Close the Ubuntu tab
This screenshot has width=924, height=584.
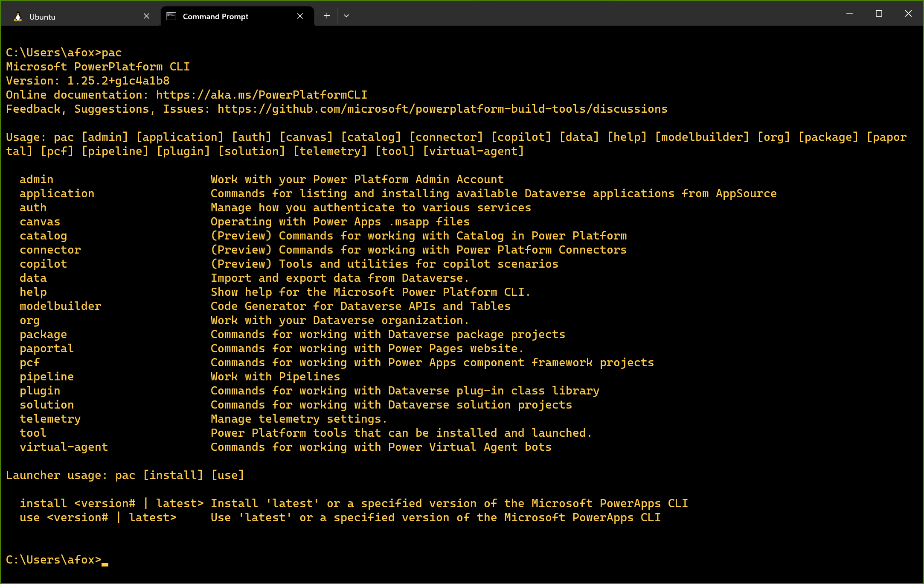pos(146,16)
